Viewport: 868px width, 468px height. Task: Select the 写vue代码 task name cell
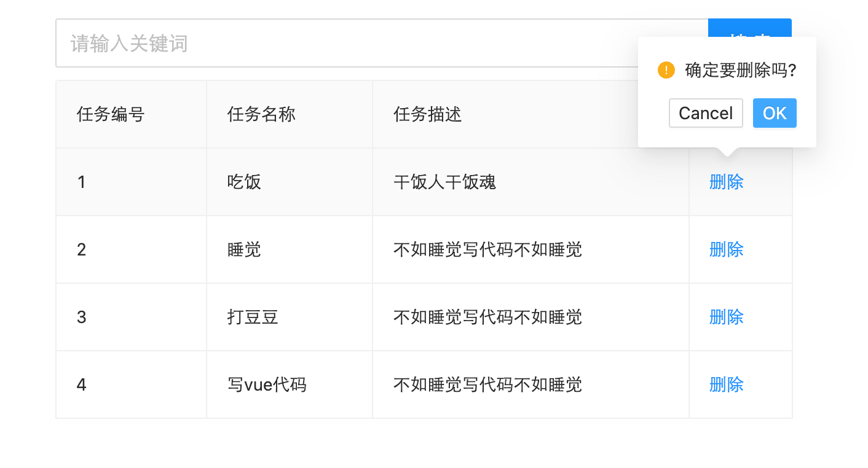point(290,384)
